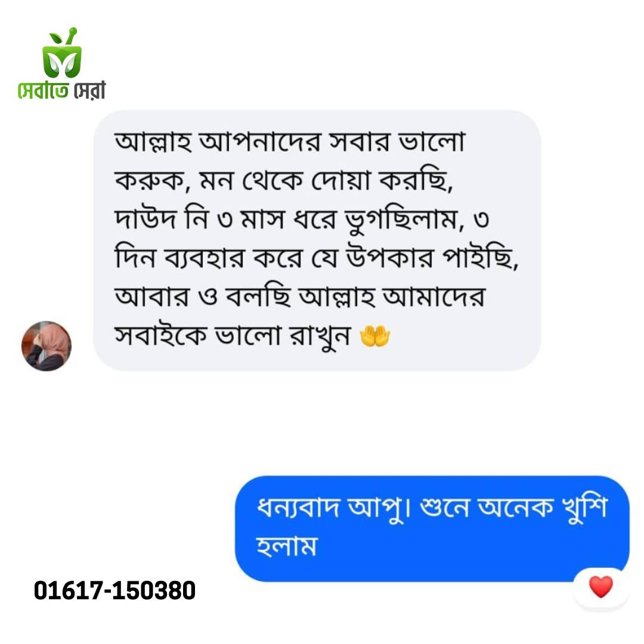Click the word "দাউদ" in gray message
This screenshot has width=644, height=644.
tap(145, 218)
